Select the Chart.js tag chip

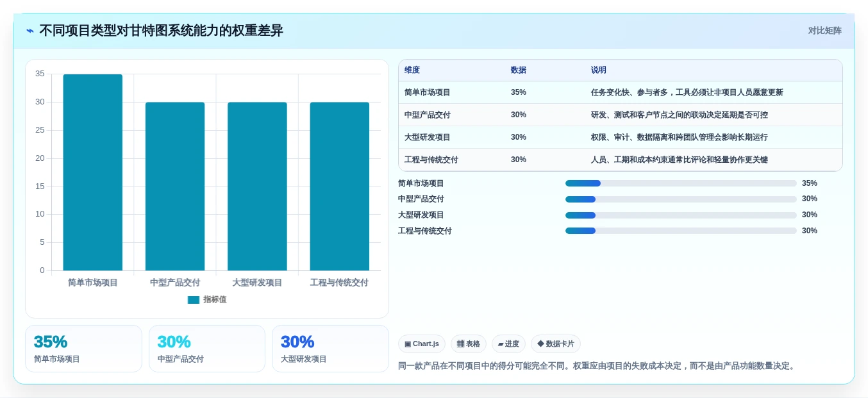tap(422, 344)
